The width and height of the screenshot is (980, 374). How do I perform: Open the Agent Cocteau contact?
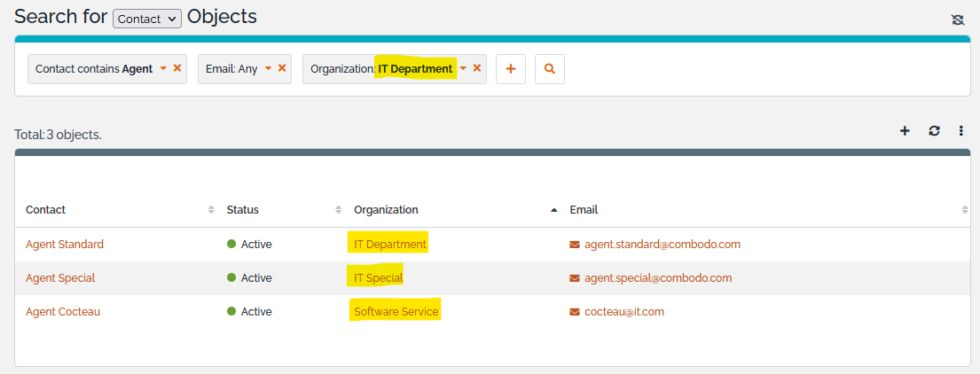pos(63,312)
